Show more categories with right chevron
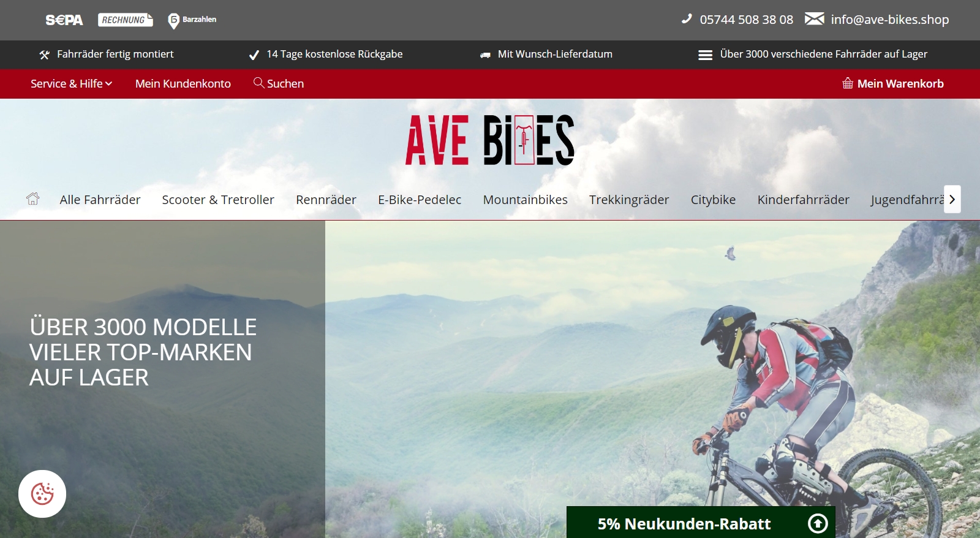This screenshot has width=980, height=538. (x=952, y=199)
